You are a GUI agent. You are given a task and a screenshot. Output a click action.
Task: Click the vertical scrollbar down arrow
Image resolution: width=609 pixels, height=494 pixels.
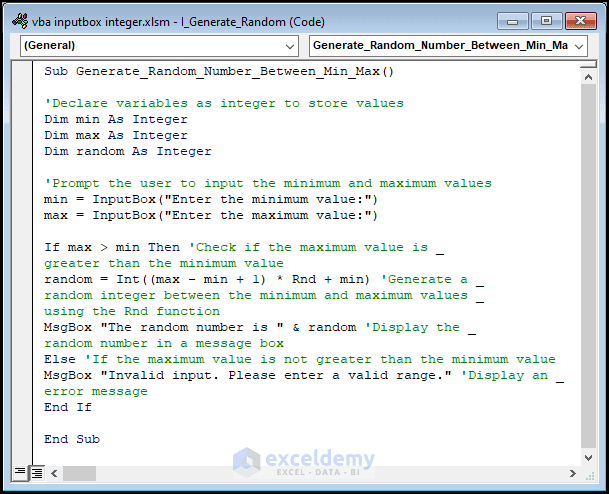point(588,458)
